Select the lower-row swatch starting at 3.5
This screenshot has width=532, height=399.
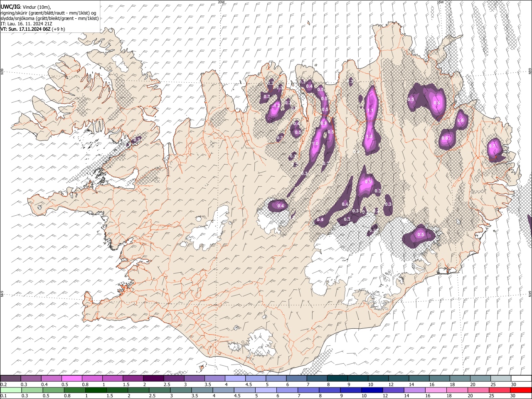pos(202,390)
